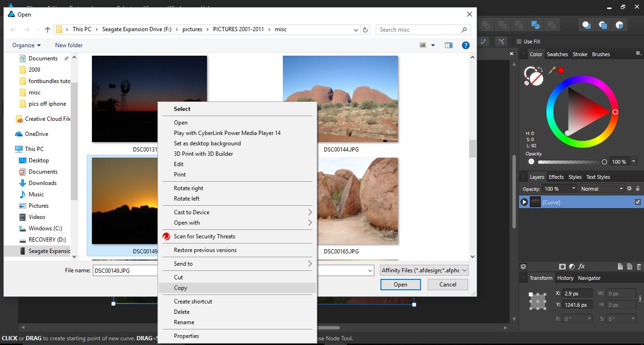Switch to the Swatches tab

[557, 54]
